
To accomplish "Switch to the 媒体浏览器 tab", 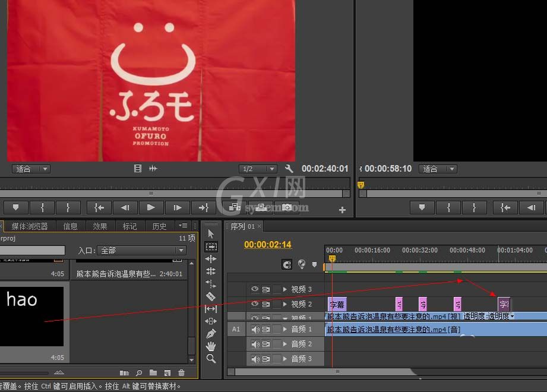I will [30, 226].
